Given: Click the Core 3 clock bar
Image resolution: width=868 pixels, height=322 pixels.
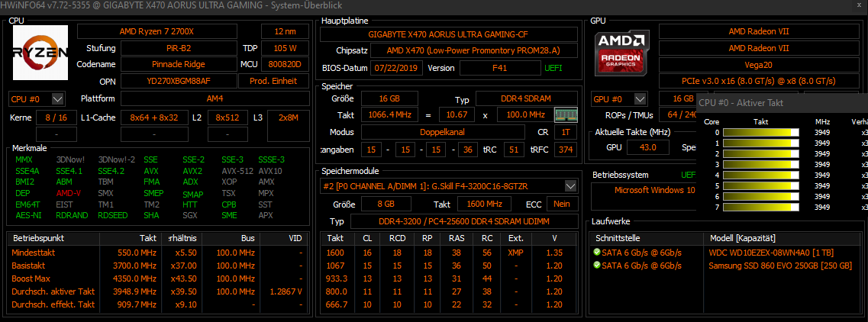Looking at the screenshot, I should coord(761,164).
